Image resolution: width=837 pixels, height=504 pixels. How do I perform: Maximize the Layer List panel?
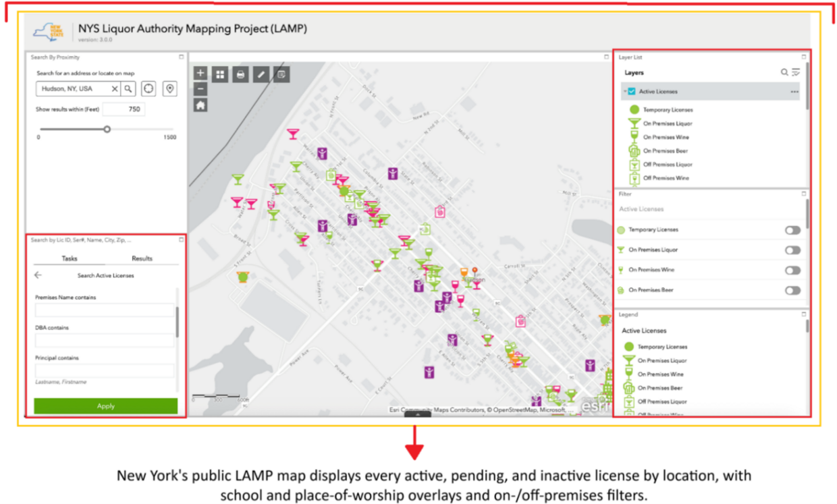coord(804,57)
